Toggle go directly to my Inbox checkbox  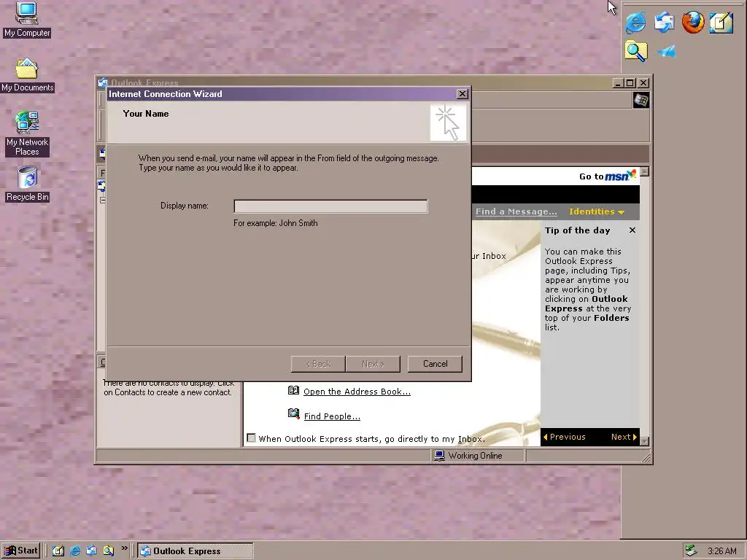coord(251,438)
